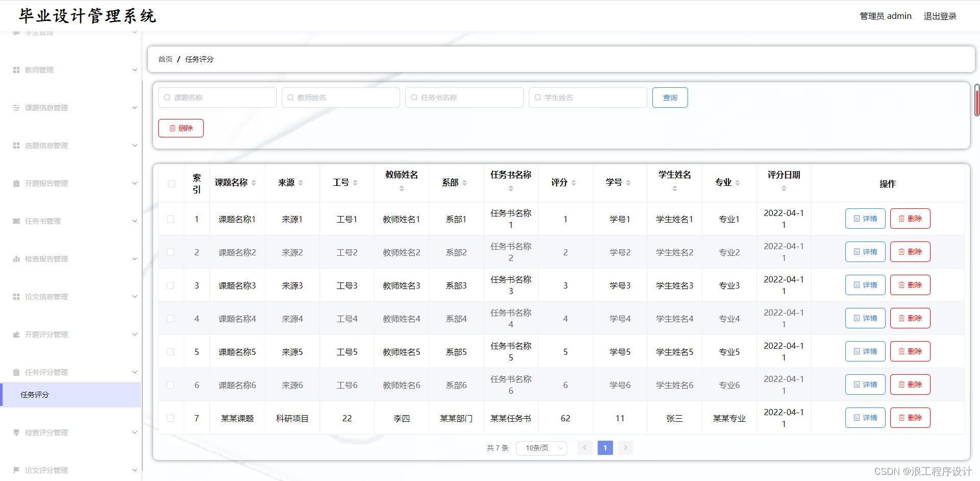Click the 开题报告管理 sidebar icon
Screen dimensions: 980x481
click(x=16, y=183)
